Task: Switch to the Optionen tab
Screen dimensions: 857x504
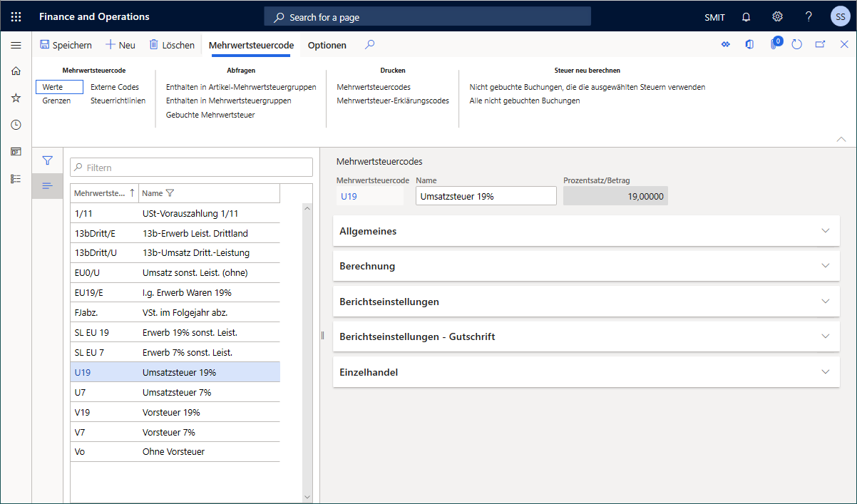Action: coord(327,44)
